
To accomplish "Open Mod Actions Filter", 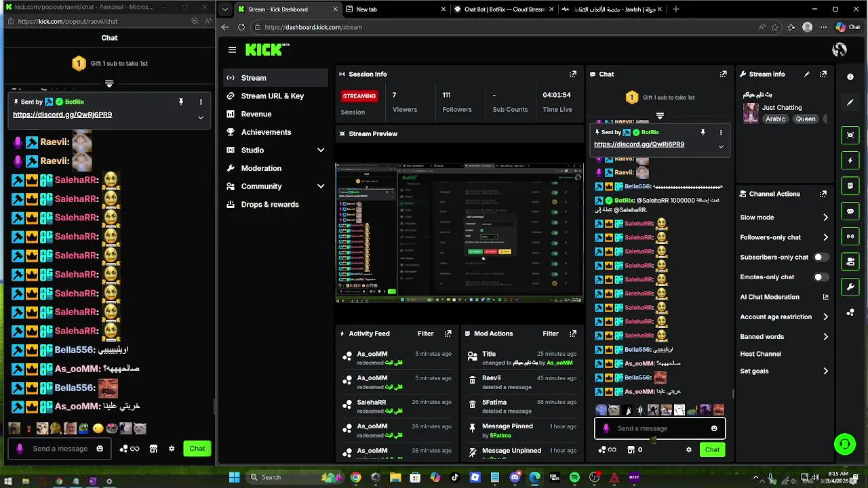I will pos(551,333).
